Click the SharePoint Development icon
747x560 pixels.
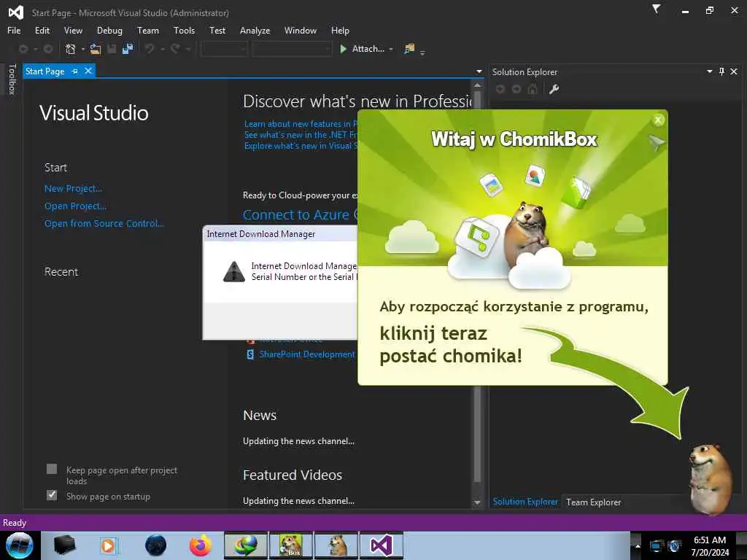click(250, 354)
